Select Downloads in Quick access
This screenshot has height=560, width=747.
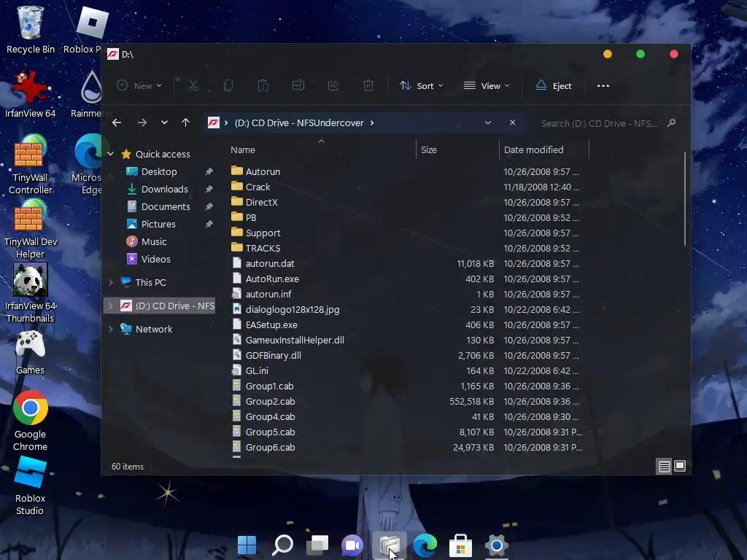tap(164, 189)
